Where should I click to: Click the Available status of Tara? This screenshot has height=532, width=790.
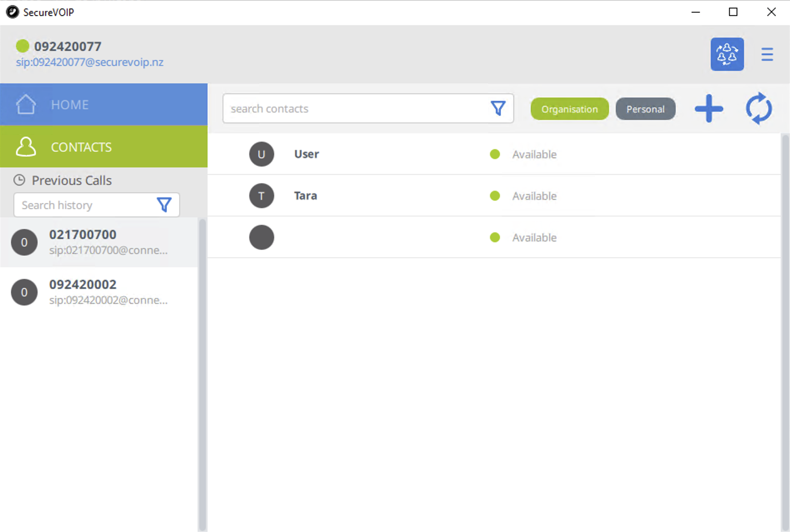point(535,196)
